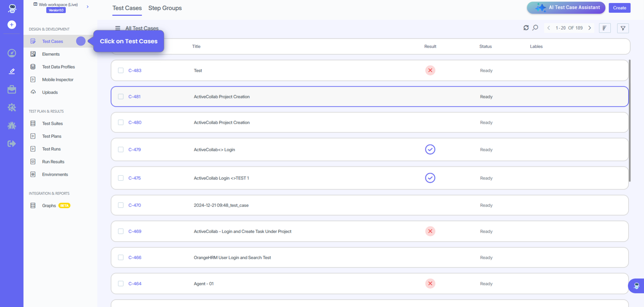The height and width of the screenshot is (307, 644).
Task: Go to the next page of test cases
Action: [590, 28]
